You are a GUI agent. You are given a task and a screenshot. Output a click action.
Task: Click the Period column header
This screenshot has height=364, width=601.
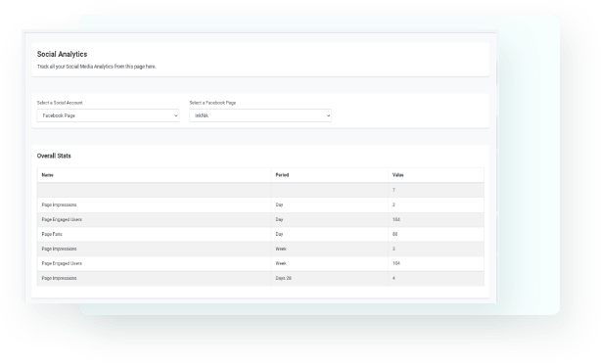point(282,175)
